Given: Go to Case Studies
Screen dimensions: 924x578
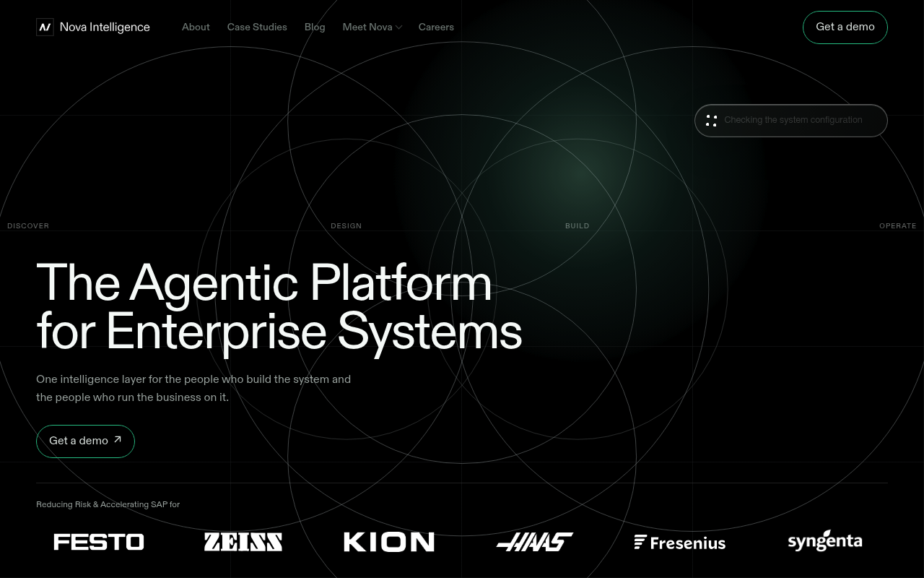Looking at the screenshot, I should tap(257, 27).
